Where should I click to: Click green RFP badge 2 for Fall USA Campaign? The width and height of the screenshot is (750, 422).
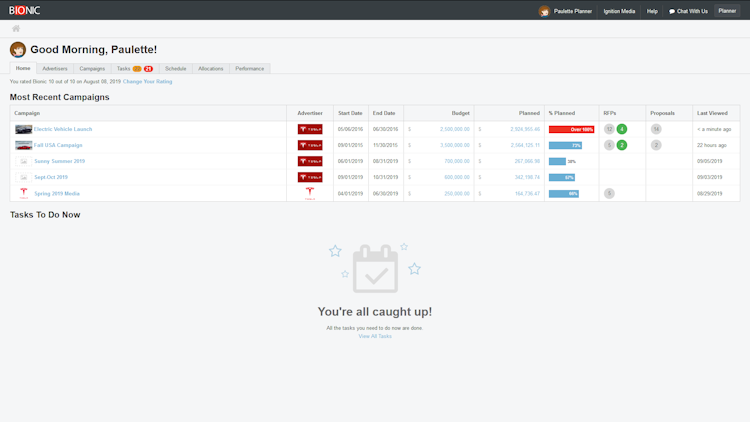pyautogui.click(x=622, y=145)
